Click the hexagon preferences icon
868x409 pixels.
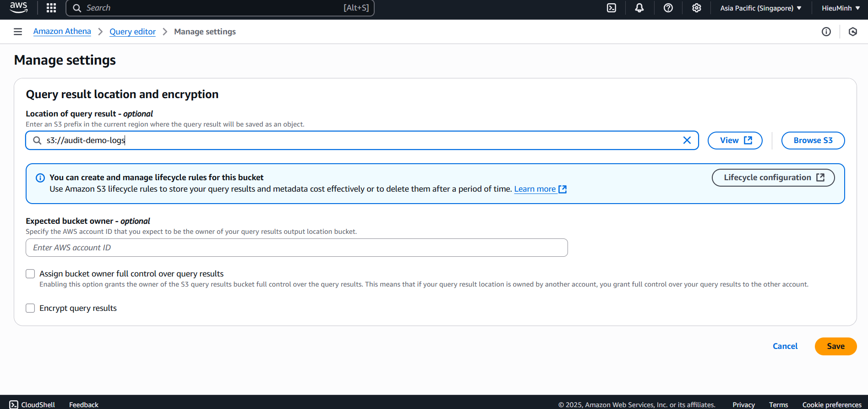853,32
